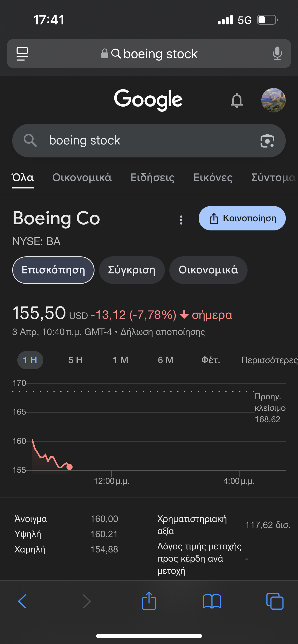Open the Google account profile picture
The height and width of the screenshot is (644, 298).
[273, 100]
